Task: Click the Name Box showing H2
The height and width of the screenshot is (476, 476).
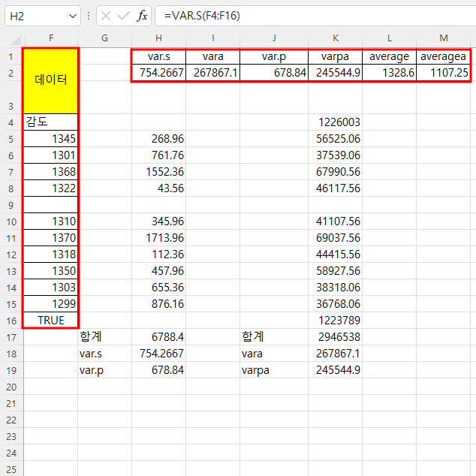Action: tap(43, 16)
